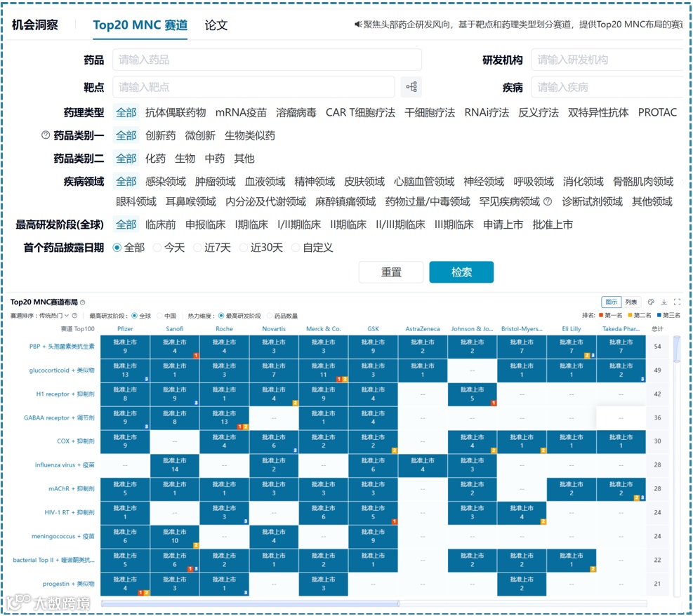Screen dimensions: 693x616
Task: Click inside the 药品 input field
Action: pyautogui.click(x=267, y=60)
